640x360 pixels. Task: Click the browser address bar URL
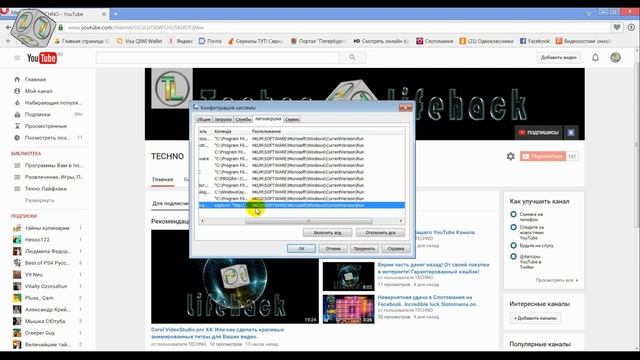click(x=136, y=27)
